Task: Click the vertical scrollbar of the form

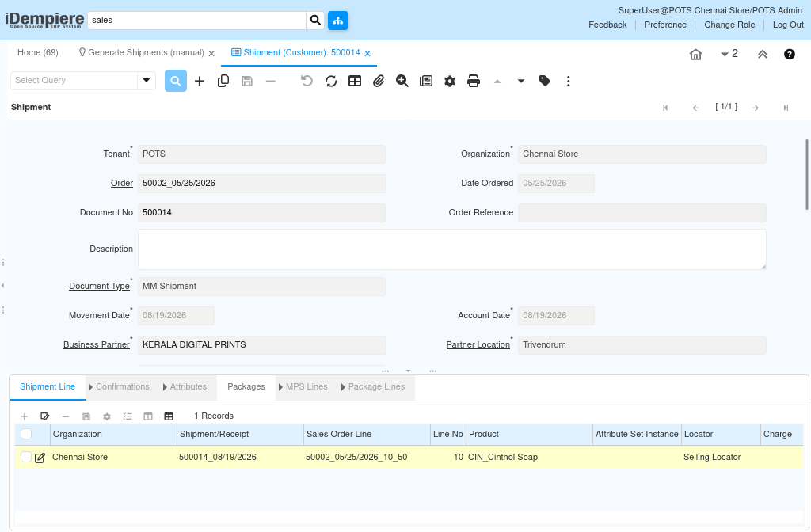Action: pos(807,174)
